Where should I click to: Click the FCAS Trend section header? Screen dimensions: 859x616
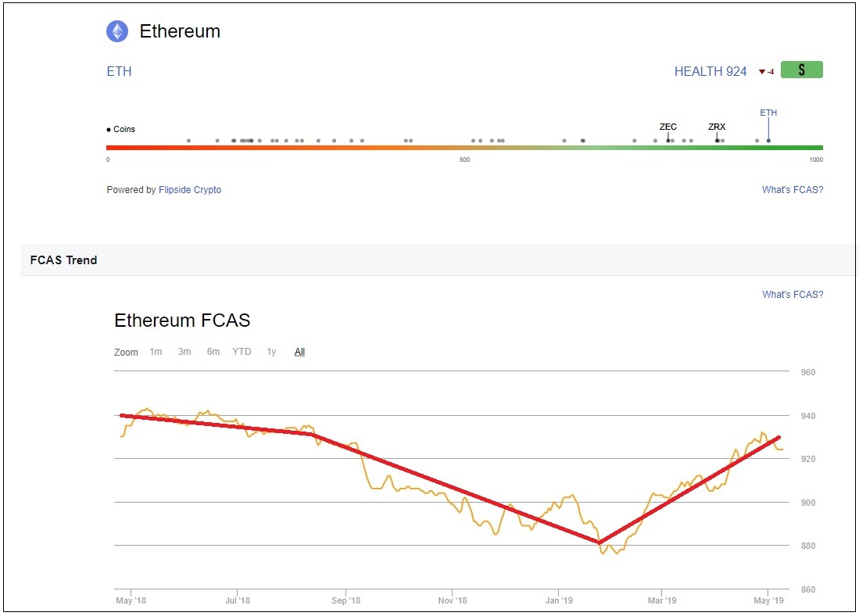tap(63, 260)
